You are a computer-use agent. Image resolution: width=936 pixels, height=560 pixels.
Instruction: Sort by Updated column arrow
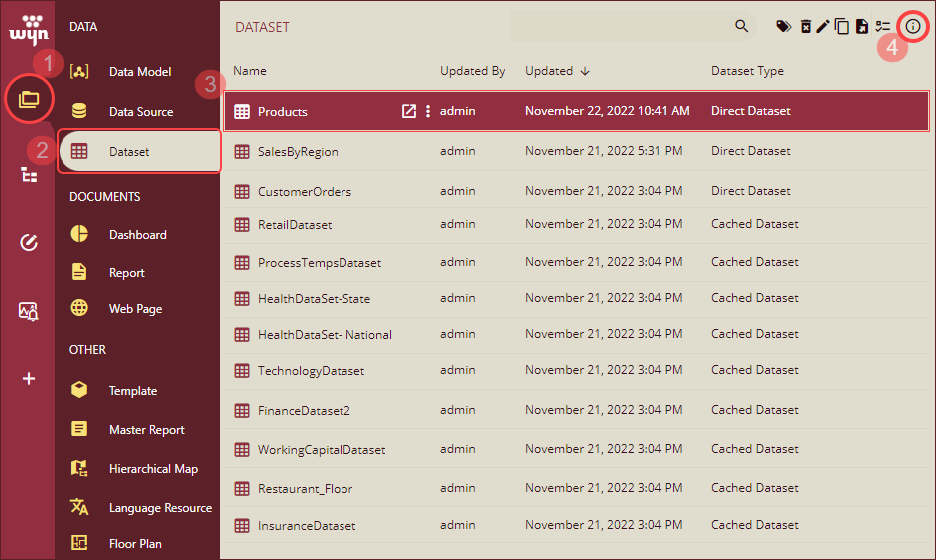585,71
